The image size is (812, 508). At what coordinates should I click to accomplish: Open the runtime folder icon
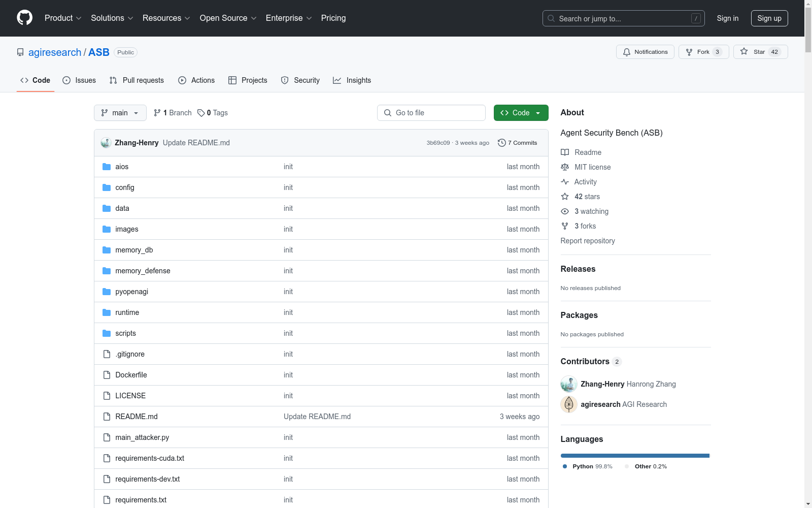(107, 312)
